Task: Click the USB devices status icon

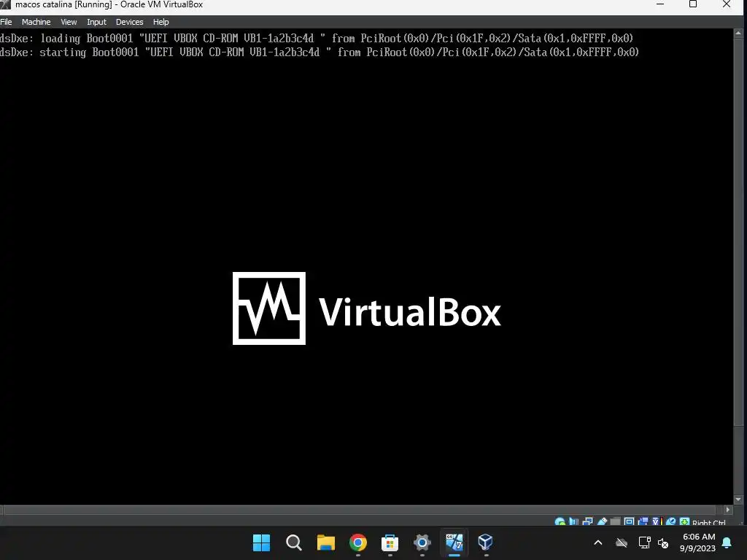Action: click(602, 522)
